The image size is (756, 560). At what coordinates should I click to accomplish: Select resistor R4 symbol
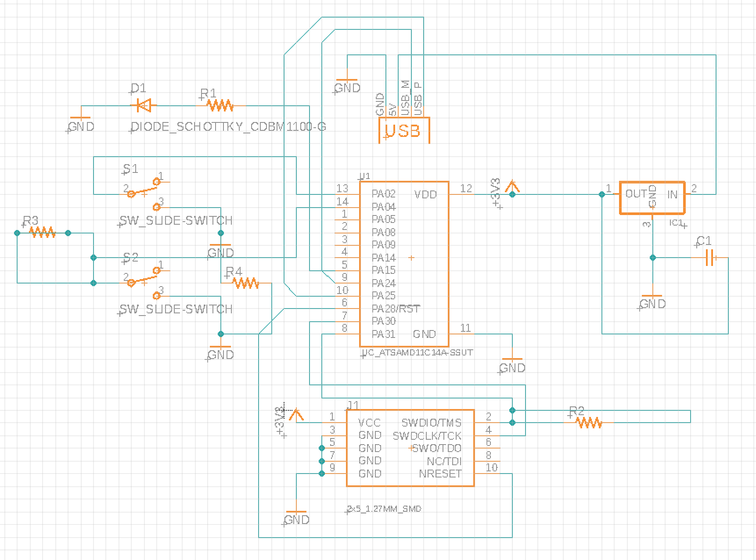(x=246, y=283)
